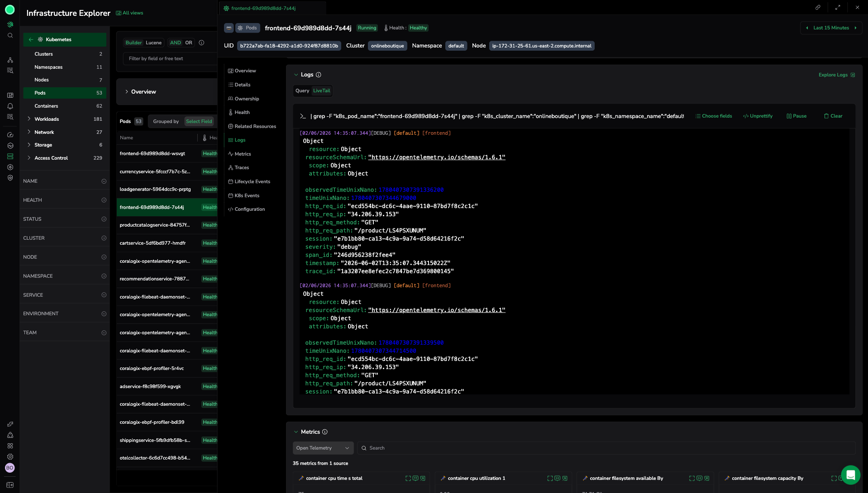This screenshot has height=493, width=868.
Task: Click the info icon next to AND OR
Action: coord(201,43)
